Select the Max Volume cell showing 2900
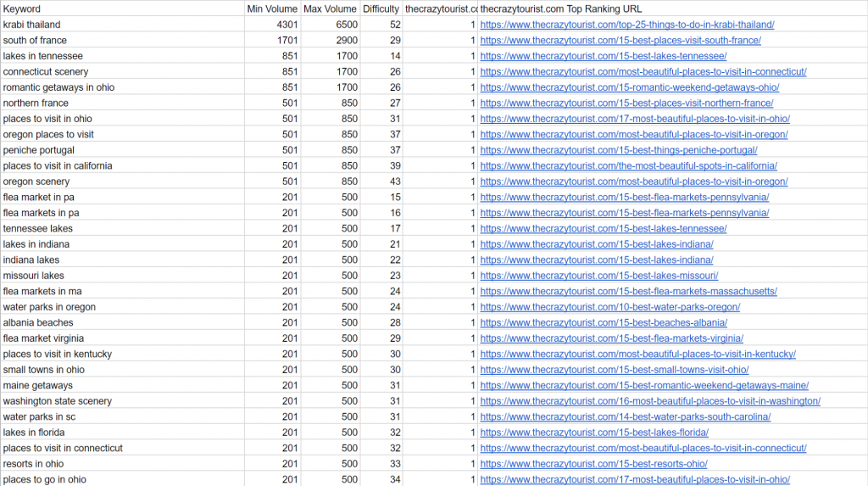The image size is (868, 486). 331,40
